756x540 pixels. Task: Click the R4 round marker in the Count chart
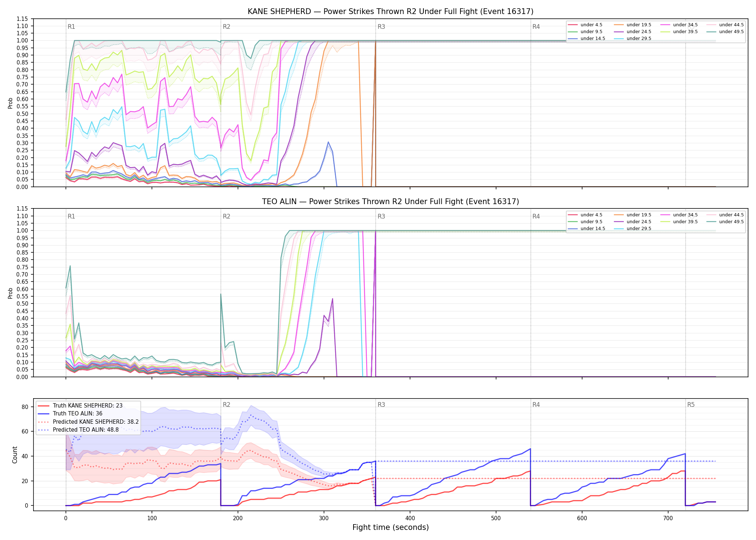(536, 405)
